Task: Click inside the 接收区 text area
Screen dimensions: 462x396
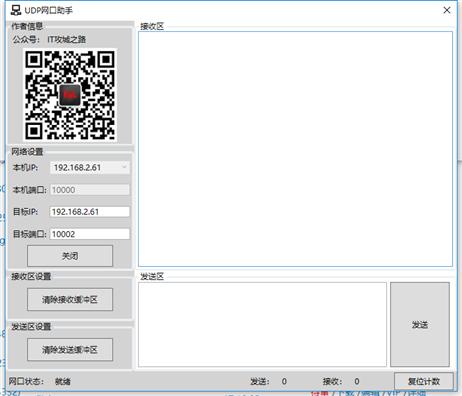Action: pos(295,149)
